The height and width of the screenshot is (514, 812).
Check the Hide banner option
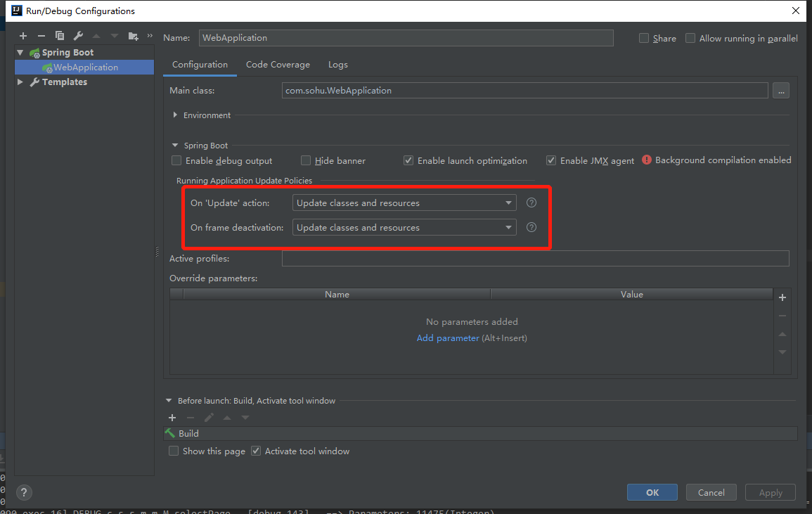(306, 160)
